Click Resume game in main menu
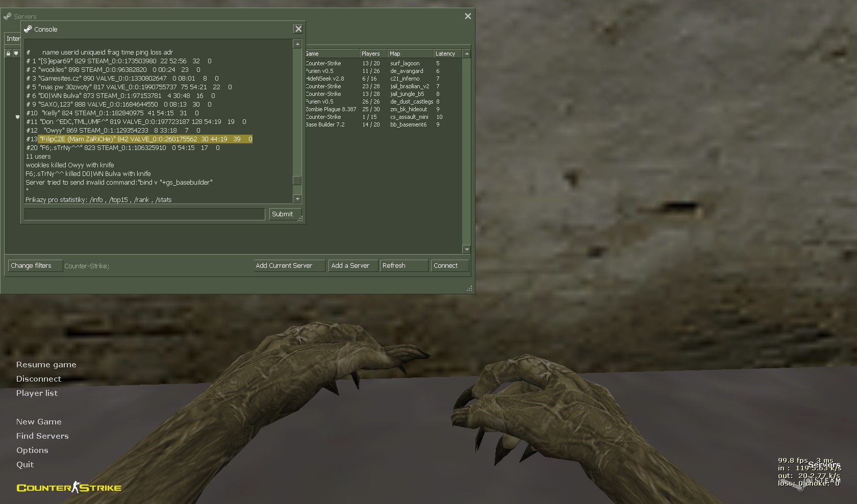857x504 pixels. (x=46, y=365)
